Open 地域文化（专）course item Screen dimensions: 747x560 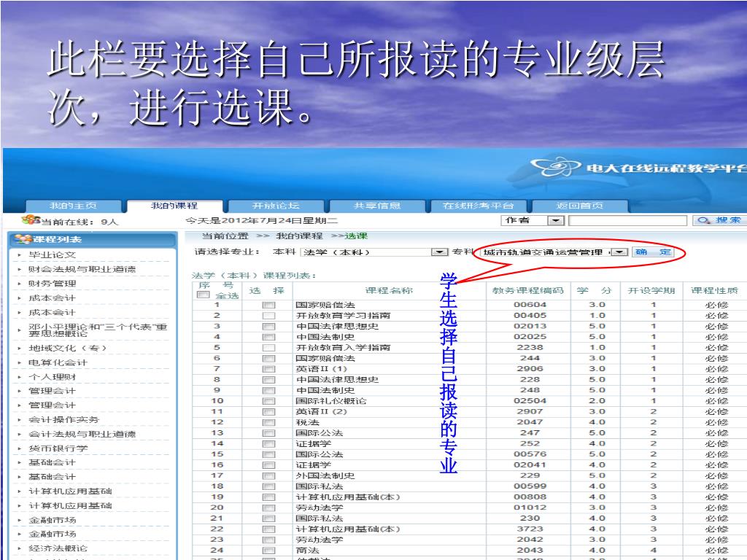click(67, 348)
